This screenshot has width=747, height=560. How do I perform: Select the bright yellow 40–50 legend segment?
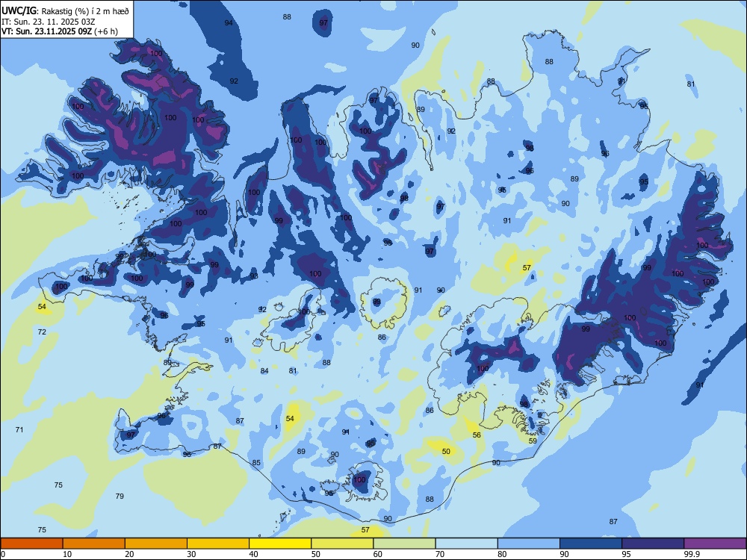pyautogui.click(x=280, y=544)
